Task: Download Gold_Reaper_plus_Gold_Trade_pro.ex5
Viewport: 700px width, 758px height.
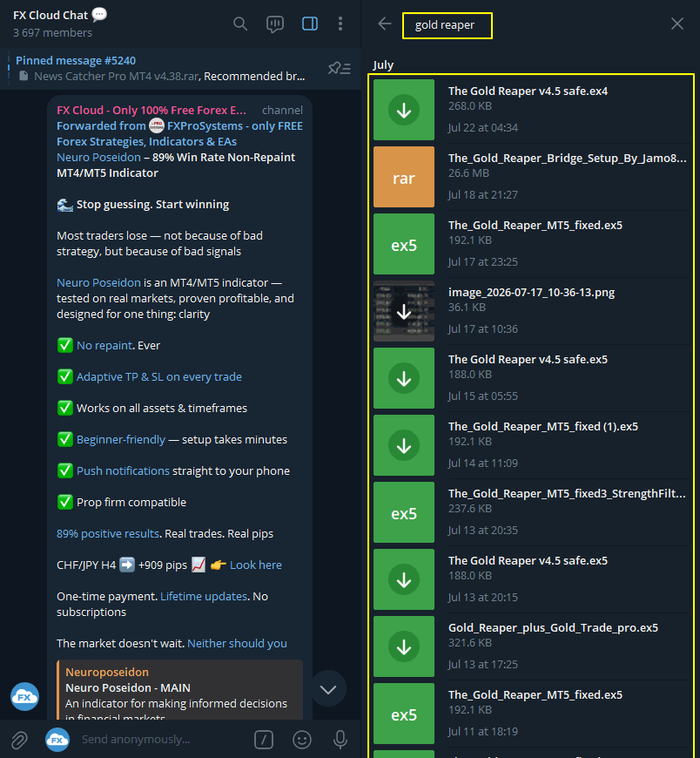Action: [404, 646]
